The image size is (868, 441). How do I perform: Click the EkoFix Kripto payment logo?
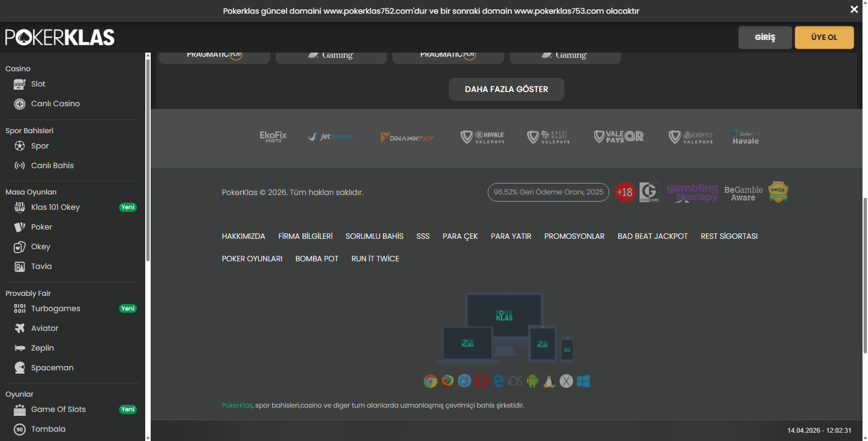273,136
